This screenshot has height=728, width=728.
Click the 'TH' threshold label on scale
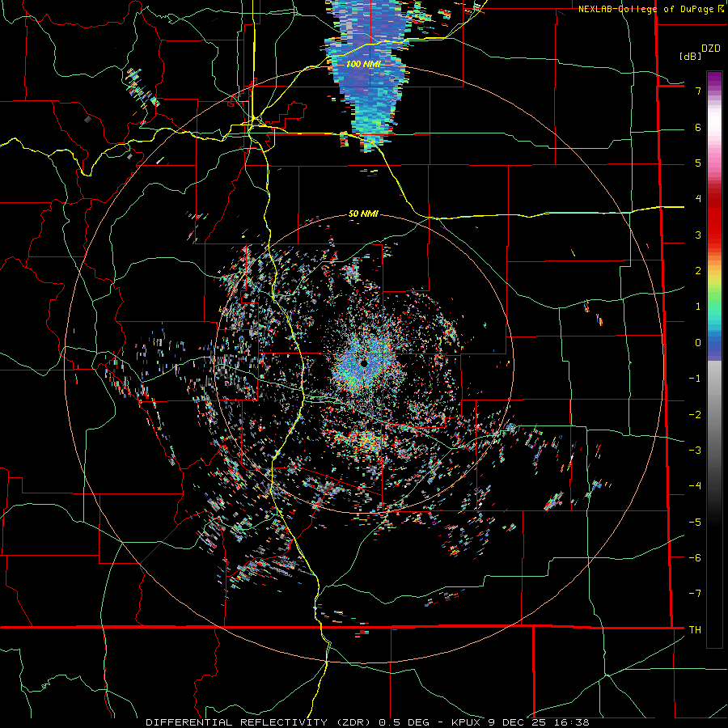(695, 630)
